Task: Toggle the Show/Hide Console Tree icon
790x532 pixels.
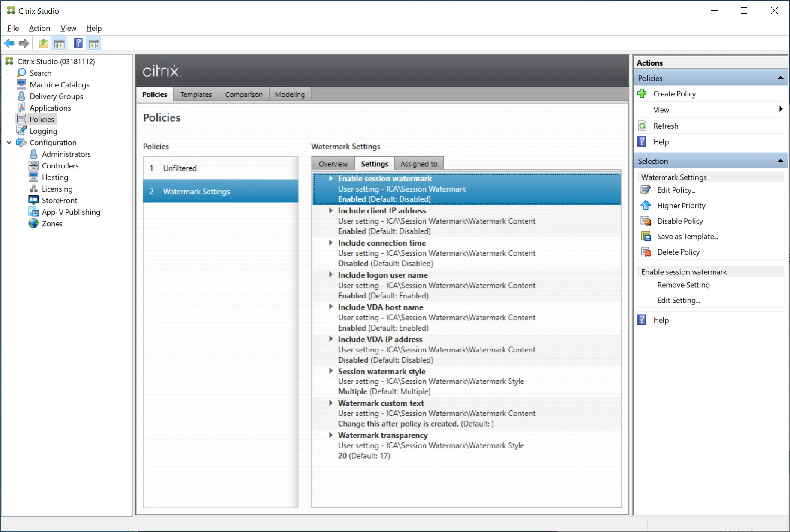Action: coord(59,43)
